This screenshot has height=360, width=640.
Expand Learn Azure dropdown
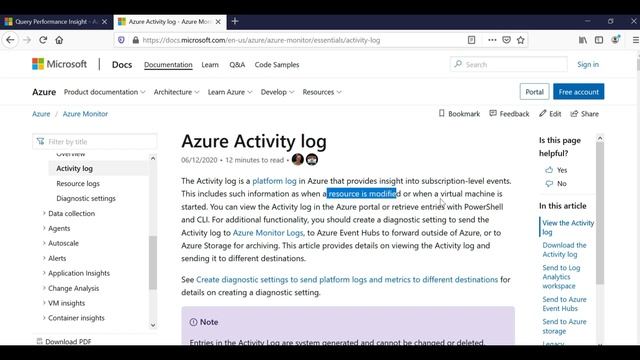[230, 92]
